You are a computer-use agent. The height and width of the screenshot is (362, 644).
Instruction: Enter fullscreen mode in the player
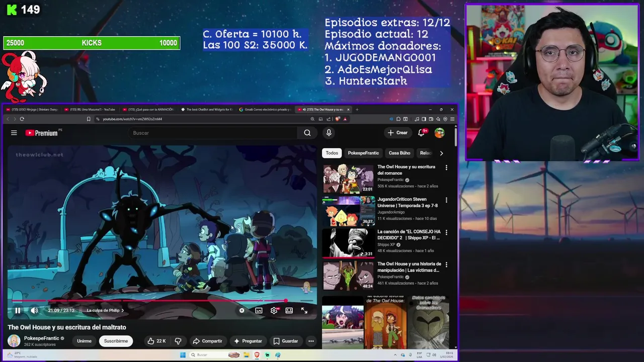pyautogui.click(x=304, y=311)
